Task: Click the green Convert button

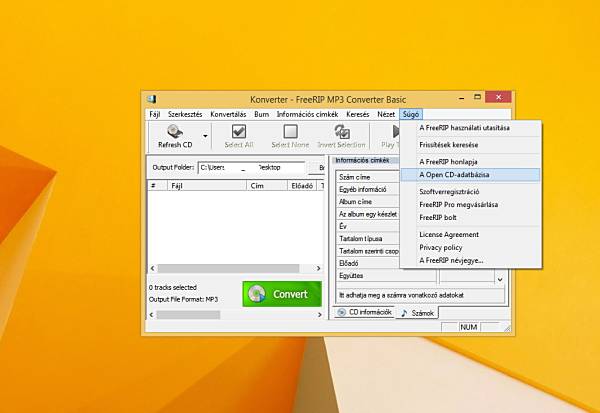Action: coord(282,294)
